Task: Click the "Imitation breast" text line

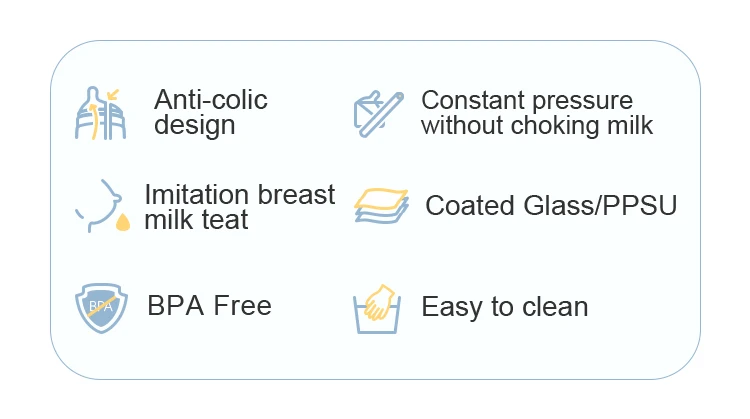Action: (x=240, y=194)
